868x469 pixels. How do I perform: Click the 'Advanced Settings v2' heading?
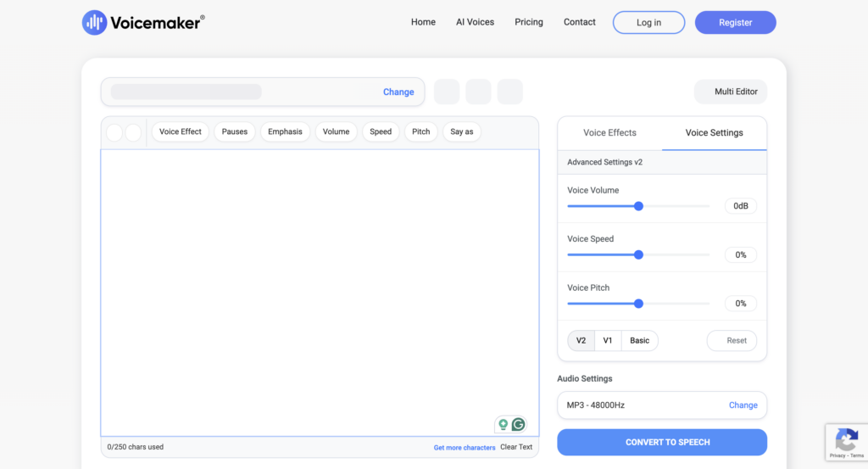(604, 162)
